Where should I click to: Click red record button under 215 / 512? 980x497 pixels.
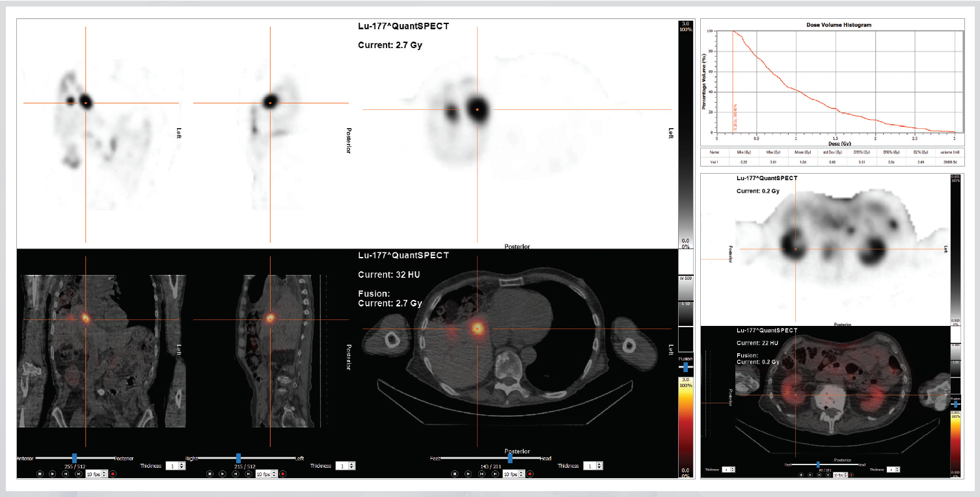(282, 474)
